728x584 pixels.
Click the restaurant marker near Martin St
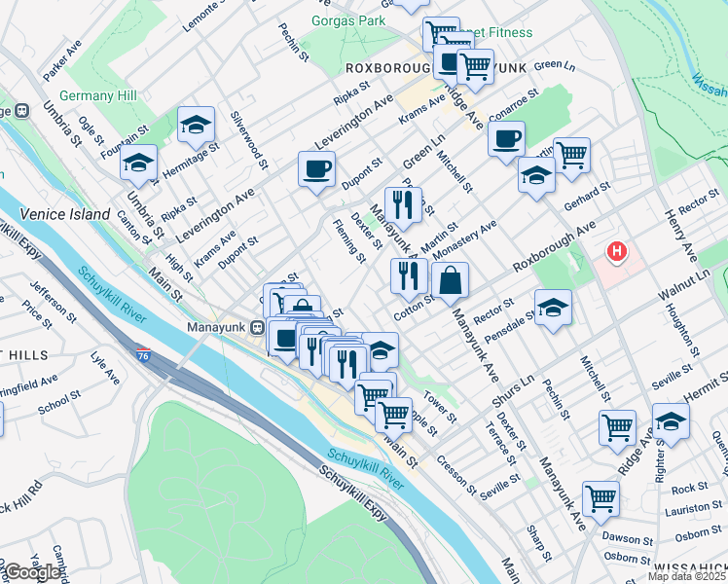coord(403,205)
